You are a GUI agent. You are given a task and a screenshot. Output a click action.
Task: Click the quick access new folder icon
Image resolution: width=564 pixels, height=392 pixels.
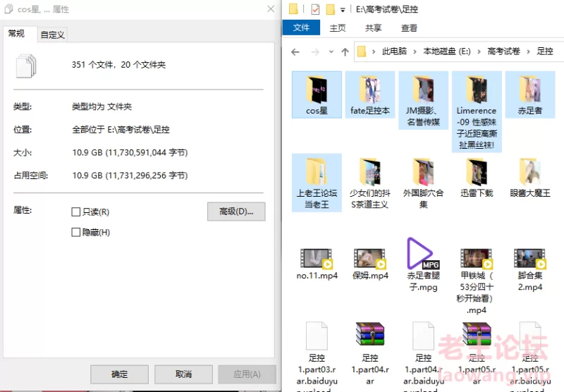[x=330, y=9]
